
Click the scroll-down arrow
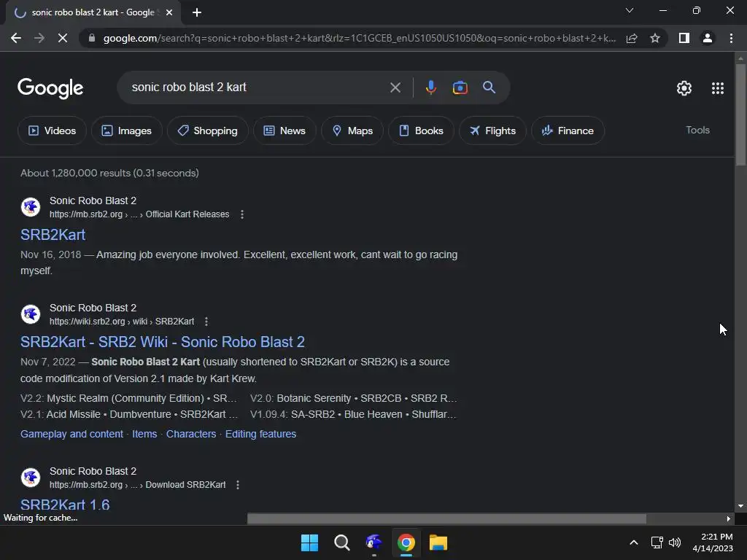[740, 506]
